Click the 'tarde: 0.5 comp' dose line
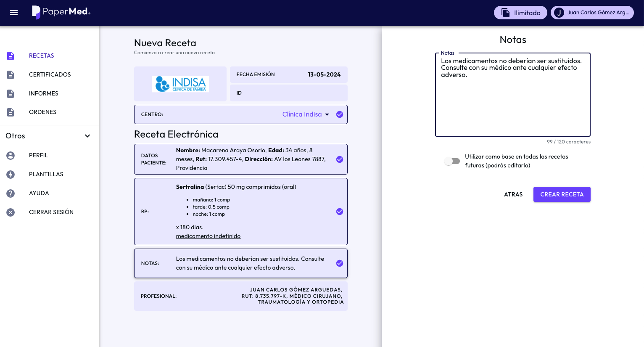Viewport: 644px width, 347px height. click(x=211, y=207)
